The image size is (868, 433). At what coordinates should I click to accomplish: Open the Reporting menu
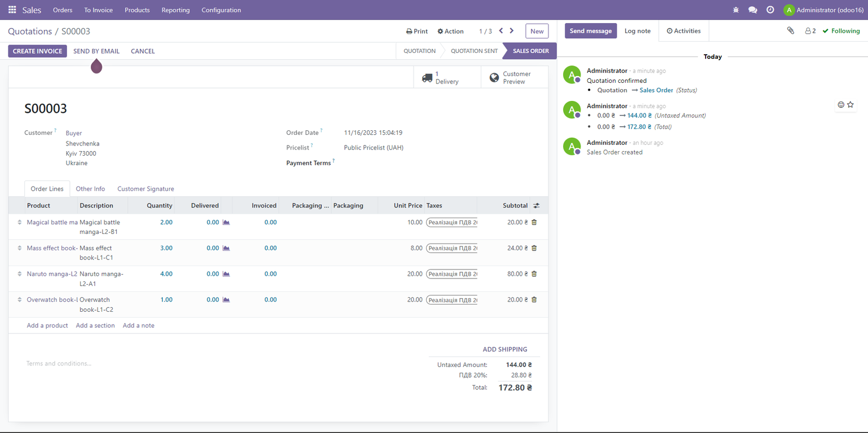pyautogui.click(x=175, y=10)
